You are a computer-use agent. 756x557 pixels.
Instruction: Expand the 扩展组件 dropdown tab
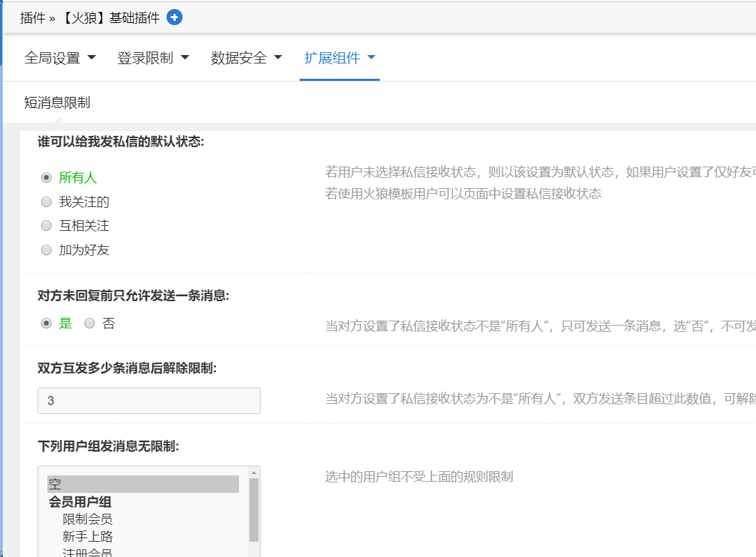point(339,58)
